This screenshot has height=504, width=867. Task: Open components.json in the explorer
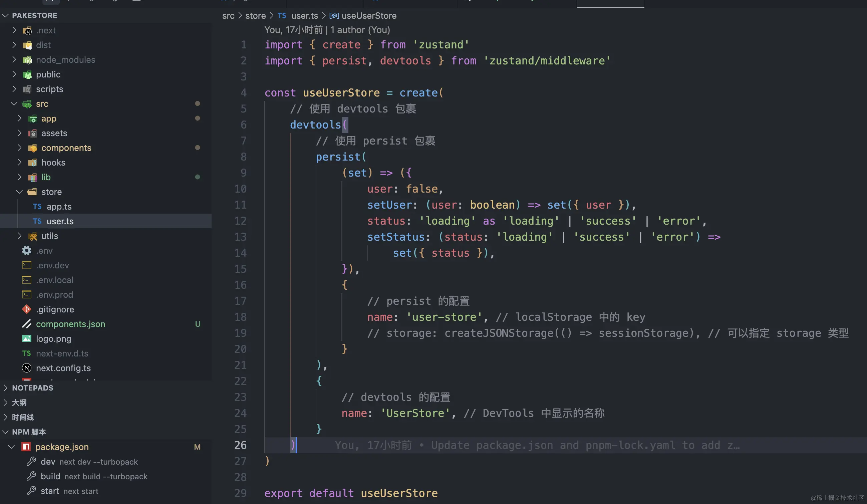70,324
